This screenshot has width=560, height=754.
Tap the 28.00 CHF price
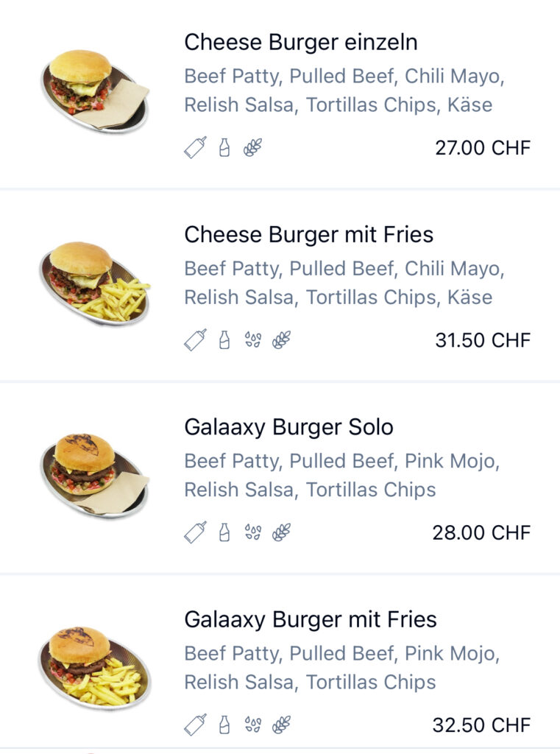pyautogui.click(x=481, y=532)
